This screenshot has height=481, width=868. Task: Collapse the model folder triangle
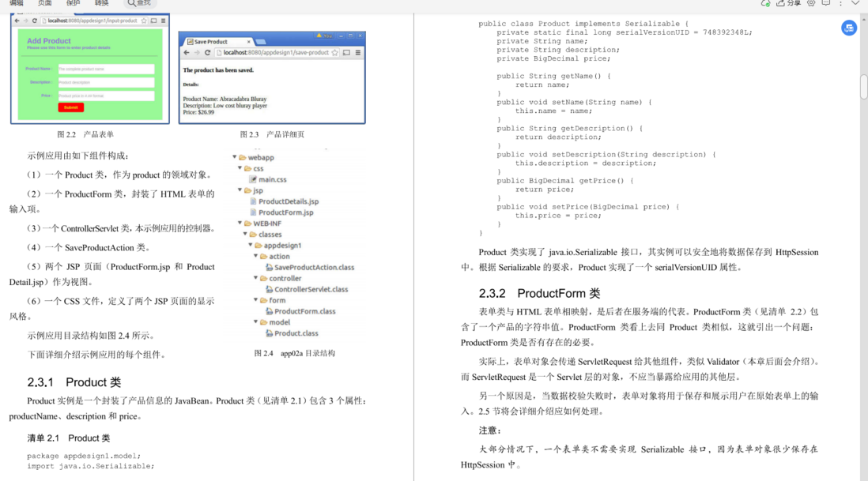point(256,321)
